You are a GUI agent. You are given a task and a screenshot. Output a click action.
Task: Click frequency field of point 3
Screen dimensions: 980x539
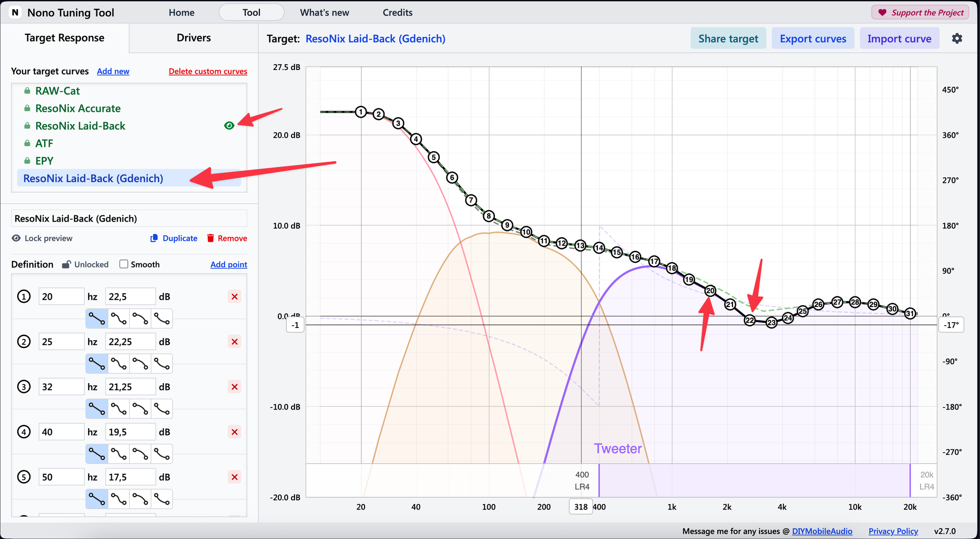tap(61, 387)
